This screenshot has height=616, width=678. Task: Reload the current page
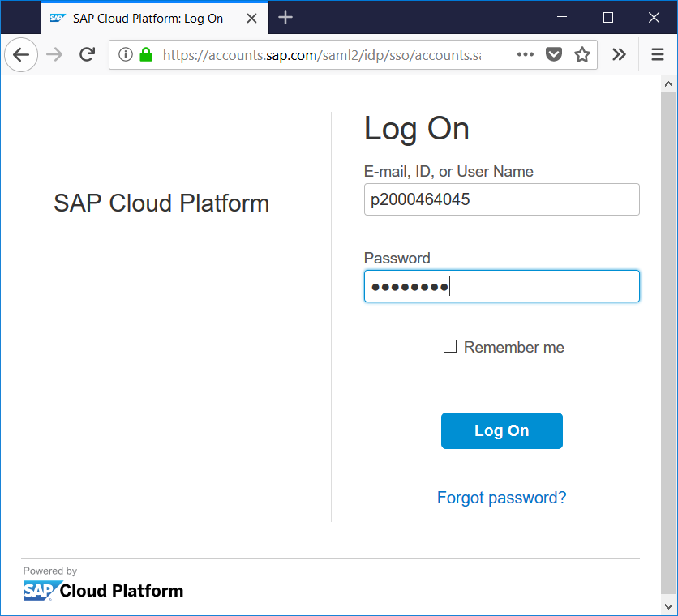pyautogui.click(x=87, y=55)
